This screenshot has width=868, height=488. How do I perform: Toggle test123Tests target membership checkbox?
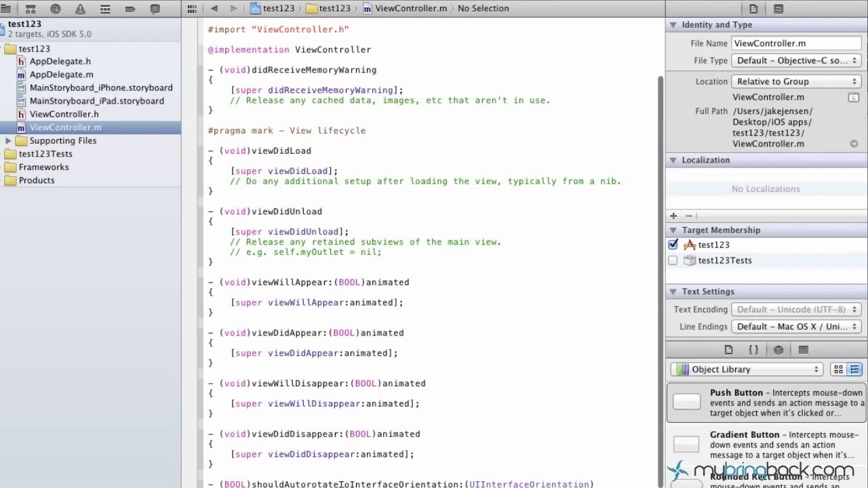point(673,260)
